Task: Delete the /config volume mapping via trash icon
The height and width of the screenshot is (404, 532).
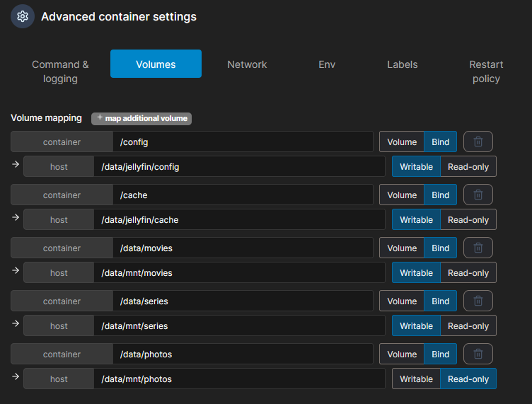Action: click(x=478, y=142)
